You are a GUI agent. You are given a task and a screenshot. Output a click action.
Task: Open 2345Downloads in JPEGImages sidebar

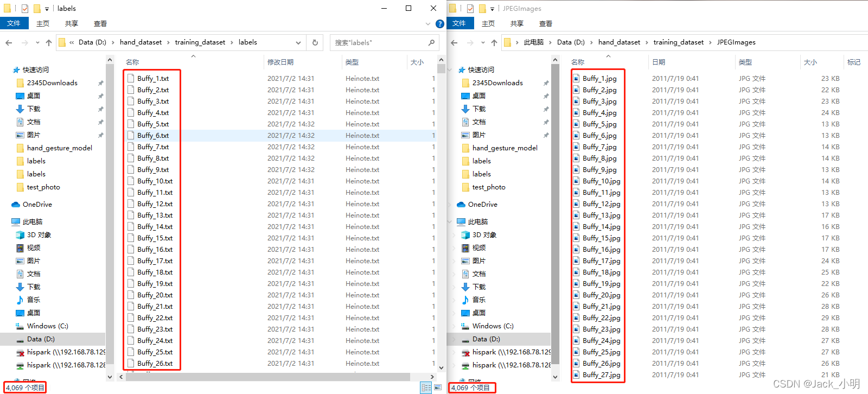(x=497, y=82)
